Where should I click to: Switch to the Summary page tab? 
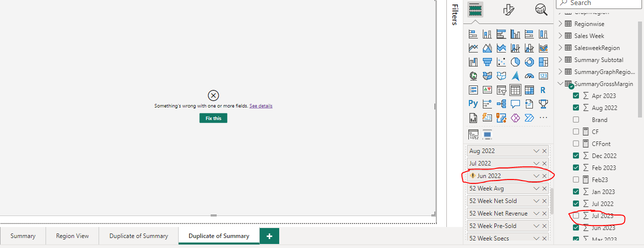[23, 236]
